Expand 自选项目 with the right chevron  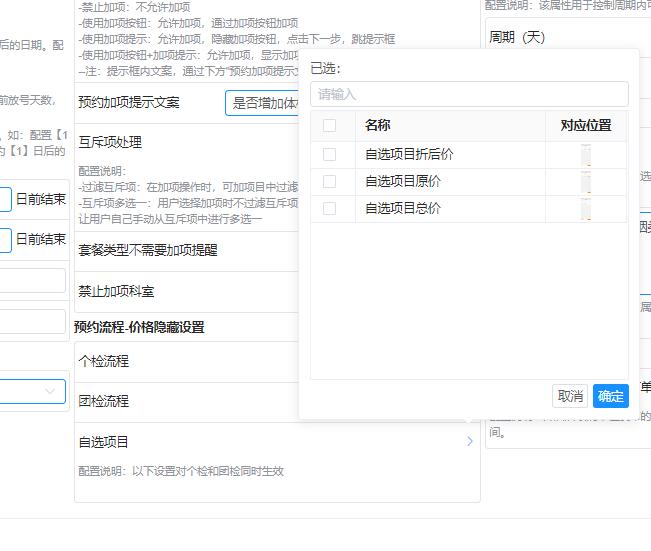[470, 441]
